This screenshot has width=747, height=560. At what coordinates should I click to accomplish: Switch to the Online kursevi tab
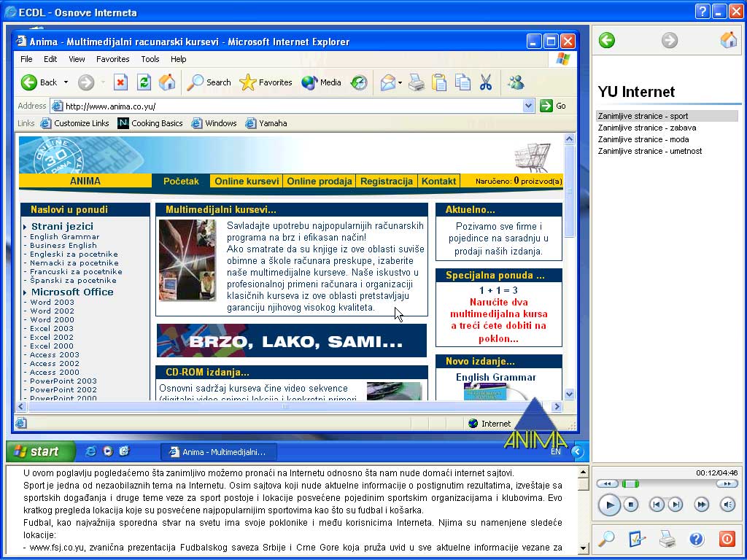247,180
